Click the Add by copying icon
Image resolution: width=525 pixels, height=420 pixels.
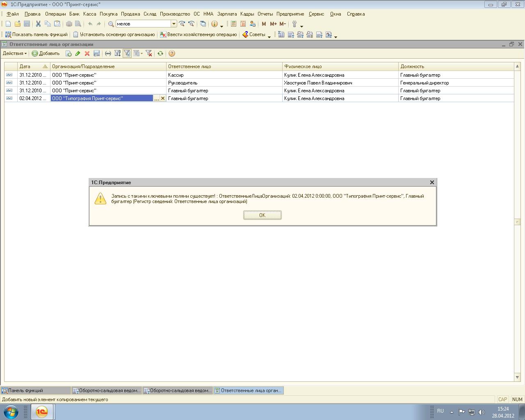(68, 53)
